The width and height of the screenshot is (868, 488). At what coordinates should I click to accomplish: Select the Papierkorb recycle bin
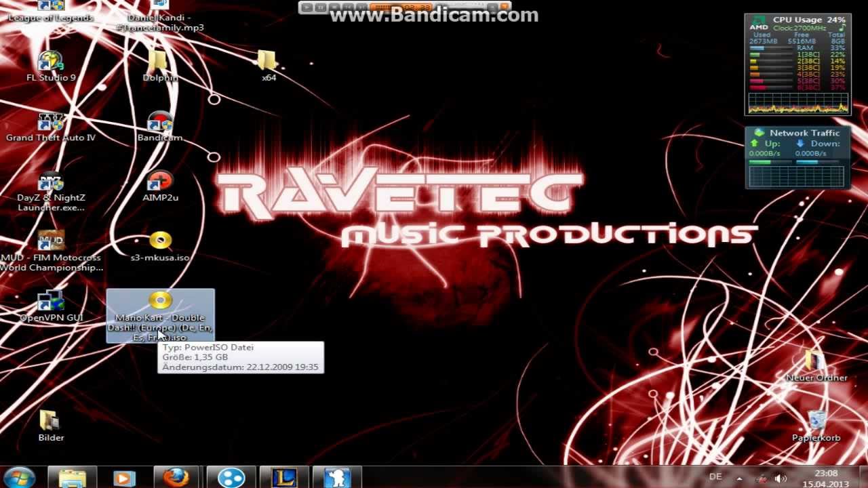816,426
